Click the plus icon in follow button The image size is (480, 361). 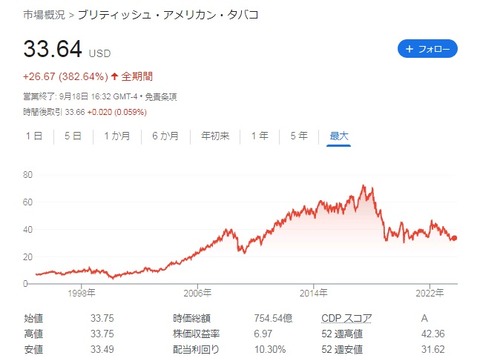coord(409,49)
